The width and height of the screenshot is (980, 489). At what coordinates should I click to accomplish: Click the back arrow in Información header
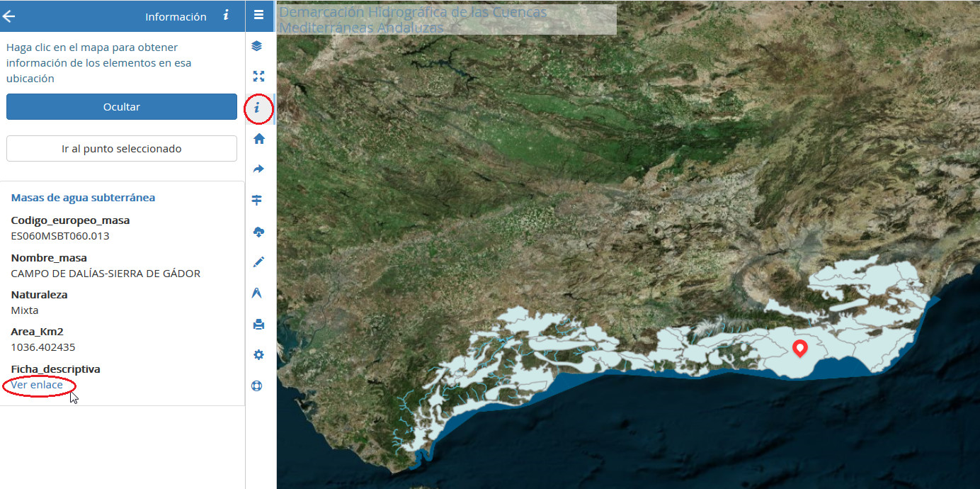point(9,16)
